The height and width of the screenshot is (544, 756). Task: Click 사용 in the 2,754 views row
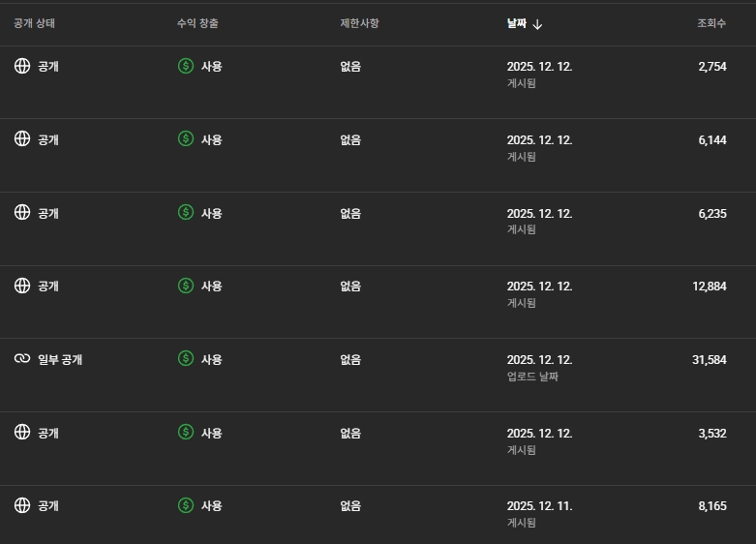(211, 66)
